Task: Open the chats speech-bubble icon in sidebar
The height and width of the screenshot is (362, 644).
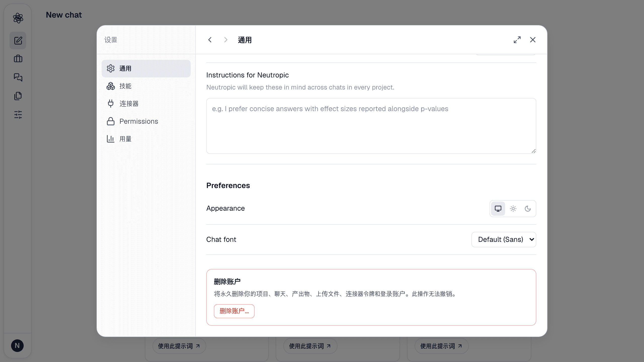Action: point(18,77)
